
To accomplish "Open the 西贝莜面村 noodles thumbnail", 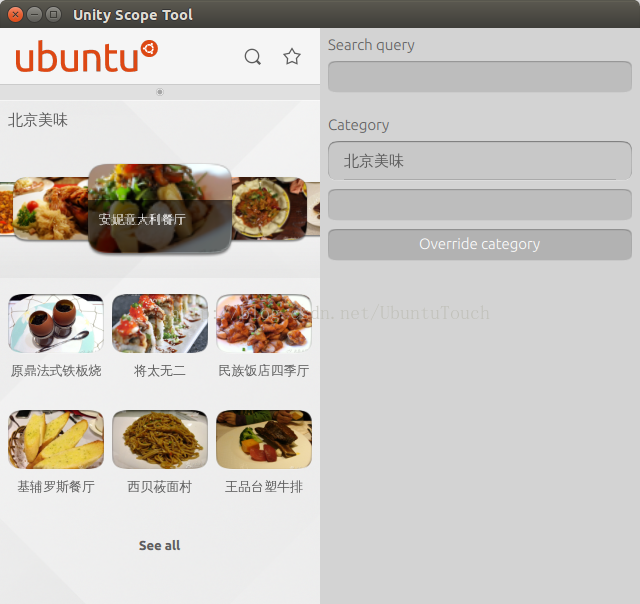I will (x=160, y=439).
